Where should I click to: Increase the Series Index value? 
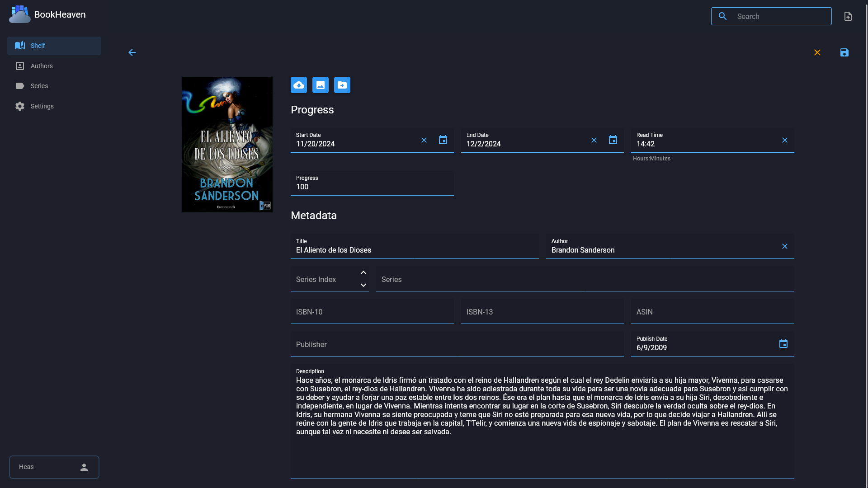click(363, 272)
